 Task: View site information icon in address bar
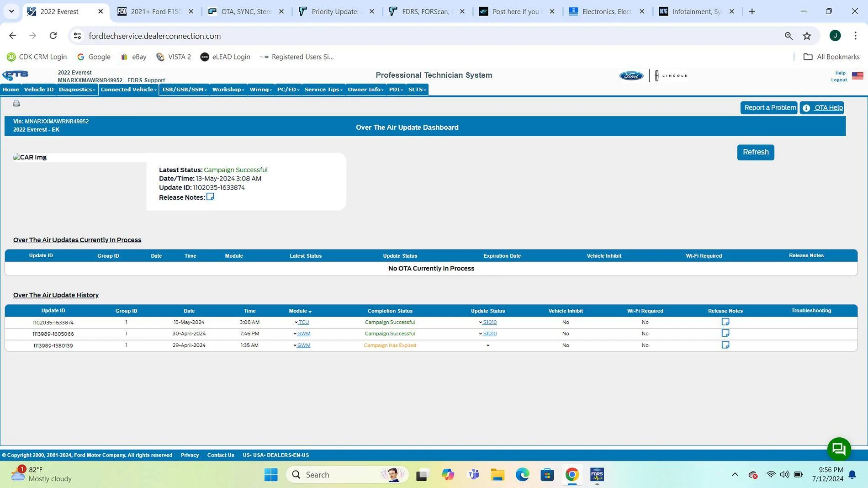(x=77, y=36)
